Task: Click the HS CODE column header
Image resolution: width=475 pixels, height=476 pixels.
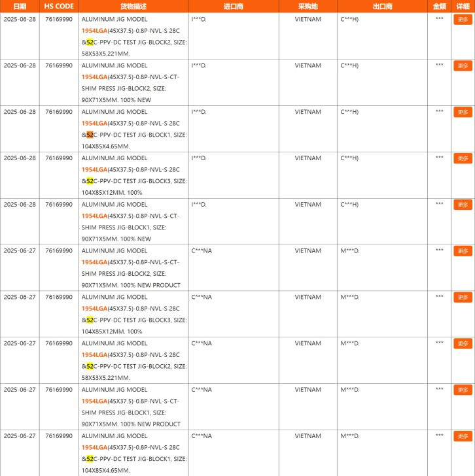Action: coord(59,7)
